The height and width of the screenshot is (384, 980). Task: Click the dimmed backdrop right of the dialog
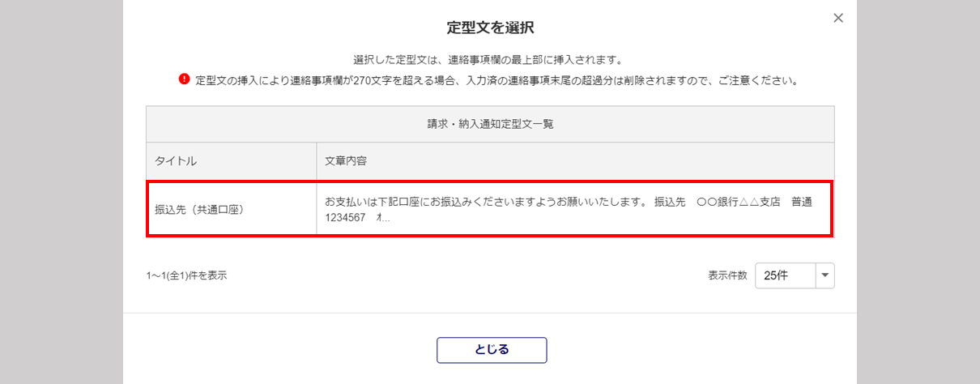(918, 192)
